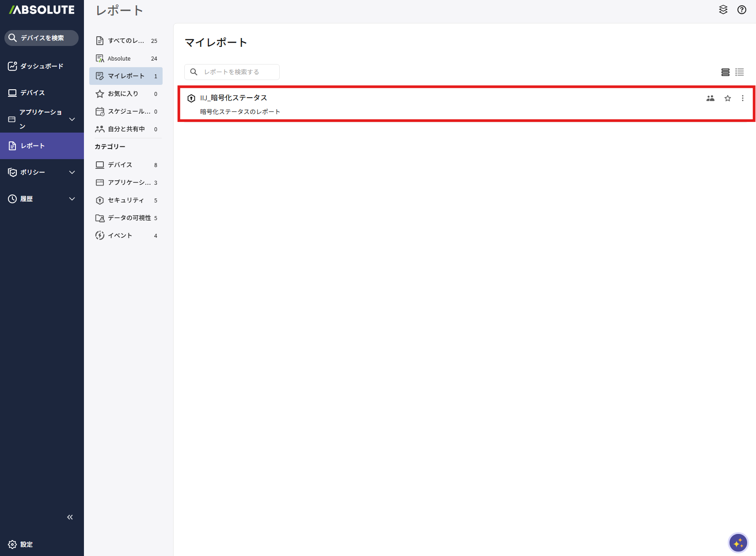Click the layers stack icon in header
Viewport: 756px width, 556px height.
click(723, 10)
